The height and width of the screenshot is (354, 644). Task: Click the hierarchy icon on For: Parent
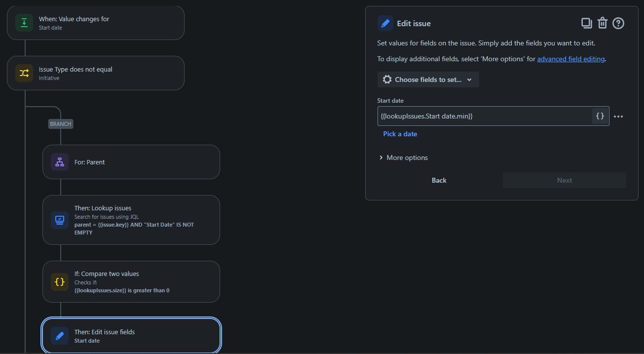click(60, 162)
